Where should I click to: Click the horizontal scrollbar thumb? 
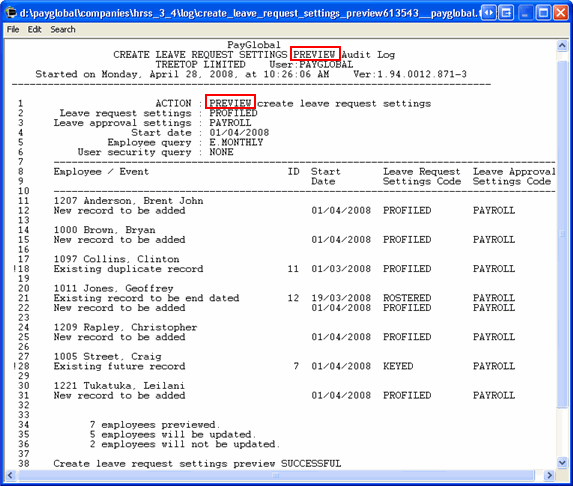coord(276,475)
